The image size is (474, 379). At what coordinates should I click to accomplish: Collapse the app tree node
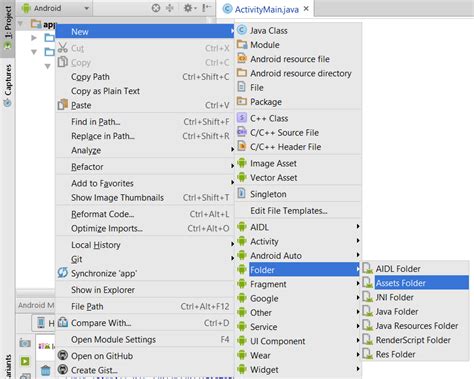[x=21, y=24]
